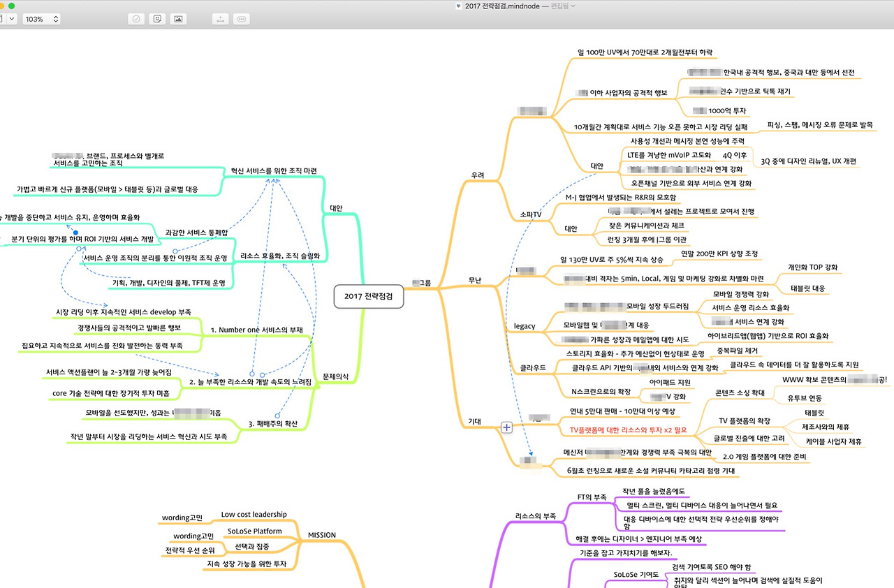The height and width of the screenshot is (588, 894).
Task: Select the MISSION node
Action: [322, 535]
